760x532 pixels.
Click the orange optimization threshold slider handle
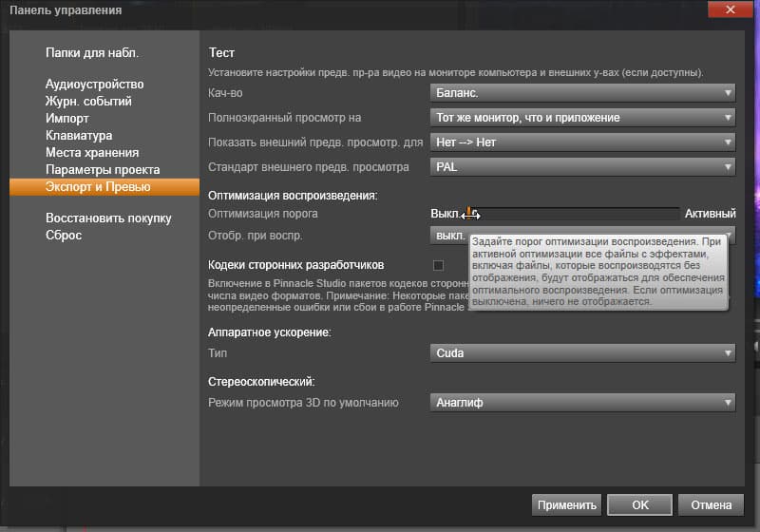pyautogui.click(x=469, y=212)
